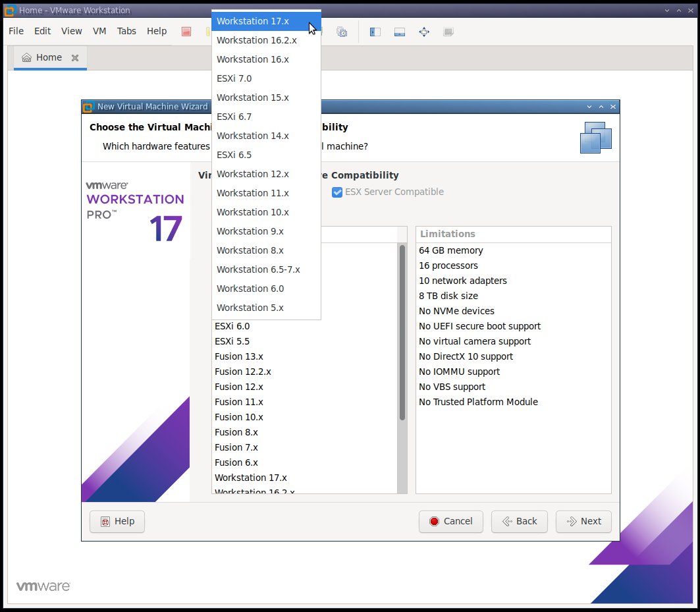Open the snapshot manager toolbar icon
The image size is (700, 612).
(x=342, y=32)
